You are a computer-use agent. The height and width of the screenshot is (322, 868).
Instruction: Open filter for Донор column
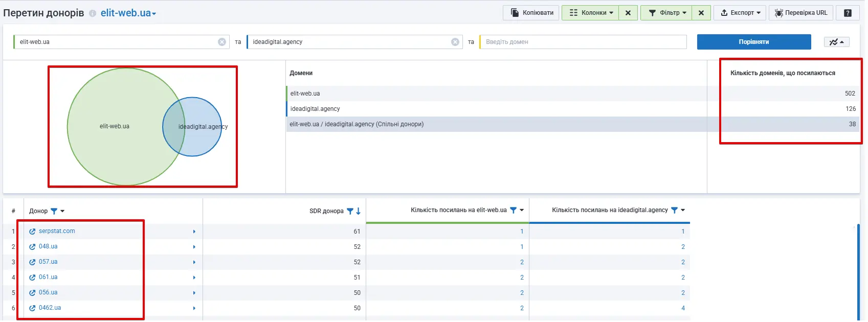tap(54, 211)
